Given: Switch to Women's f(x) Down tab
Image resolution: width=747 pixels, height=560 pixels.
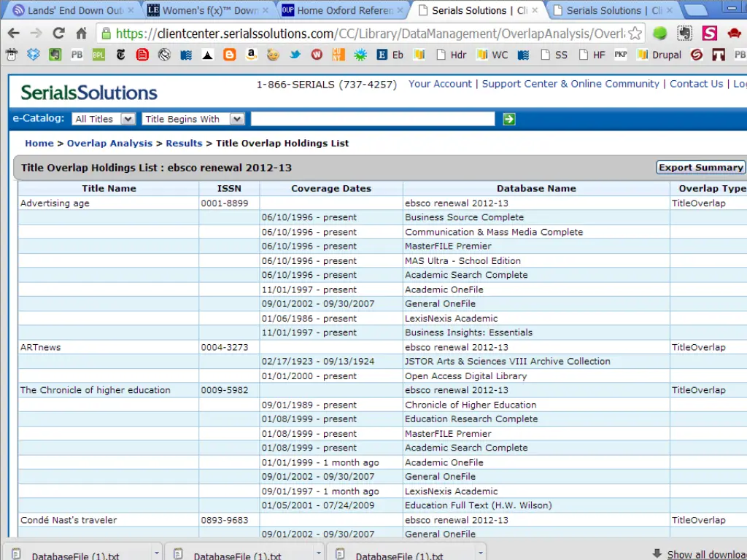Looking at the screenshot, I should (x=208, y=10).
